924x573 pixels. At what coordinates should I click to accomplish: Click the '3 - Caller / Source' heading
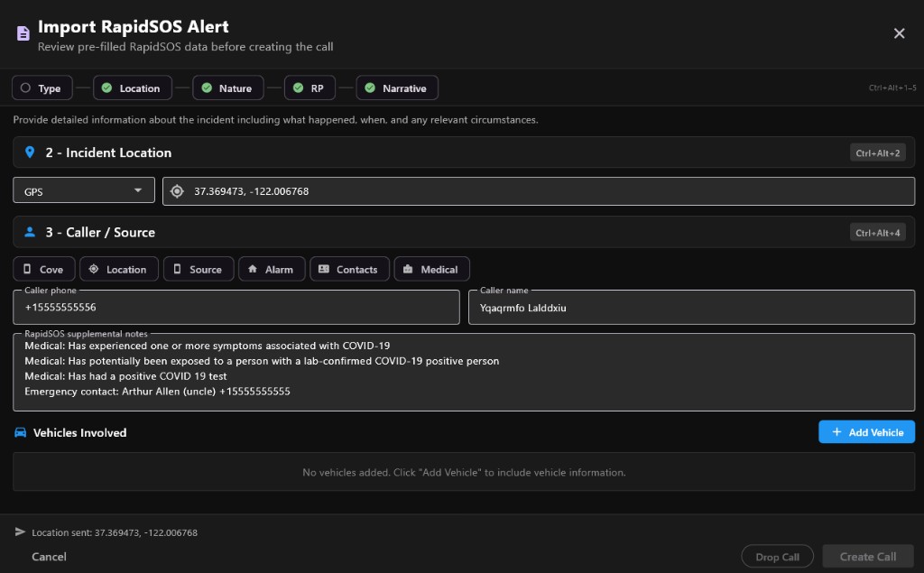pos(100,232)
